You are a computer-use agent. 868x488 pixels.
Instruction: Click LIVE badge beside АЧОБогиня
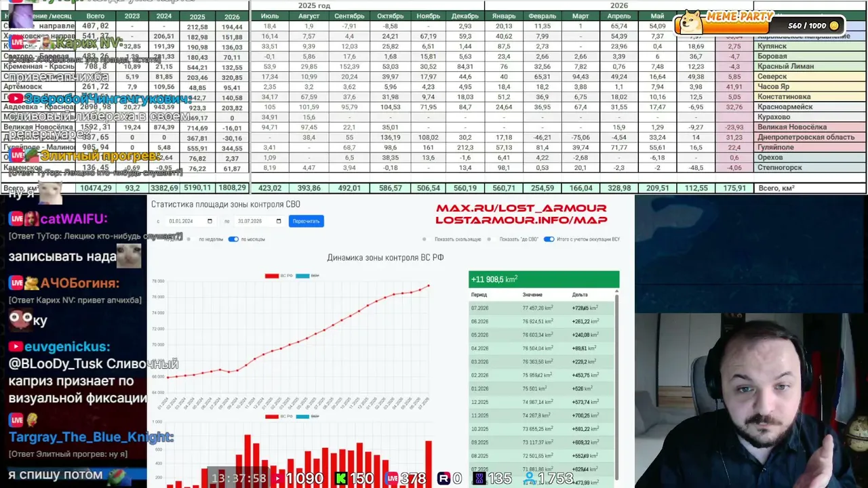click(16, 283)
